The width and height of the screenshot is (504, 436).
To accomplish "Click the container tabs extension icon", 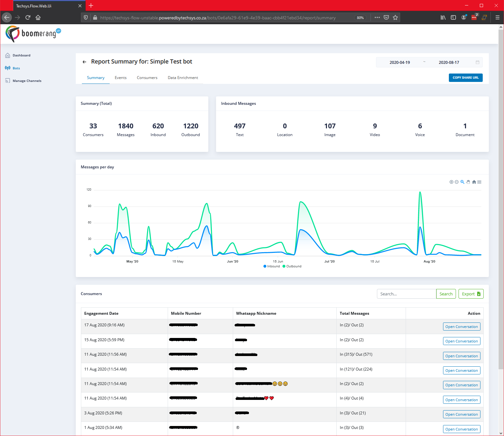I will pyautogui.click(x=484, y=17).
